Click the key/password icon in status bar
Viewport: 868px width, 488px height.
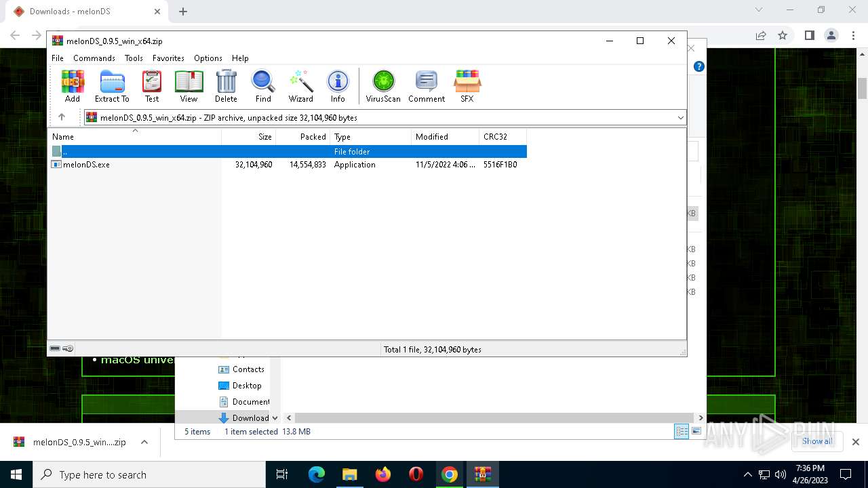click(68, 348)
